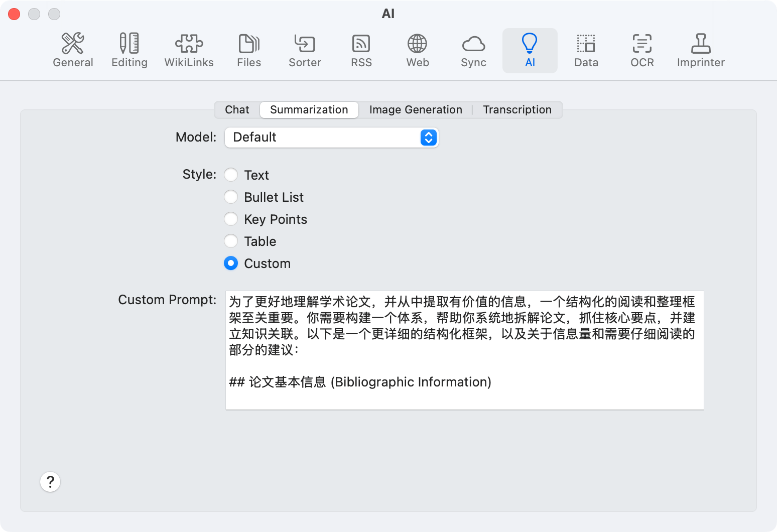Click the question mark help button

pyautogui.click(x=50, y=482)
